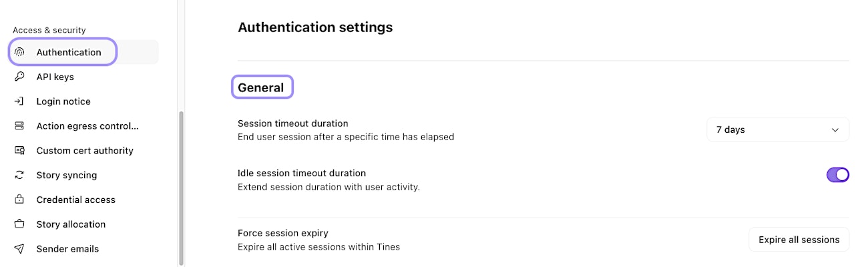Screen dimensions: 868x267
Task: Click the chevron on 7 days selector
Action: 835,130
